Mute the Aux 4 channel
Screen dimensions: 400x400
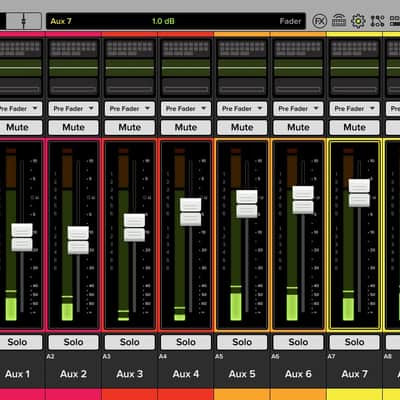coord(186,127)
